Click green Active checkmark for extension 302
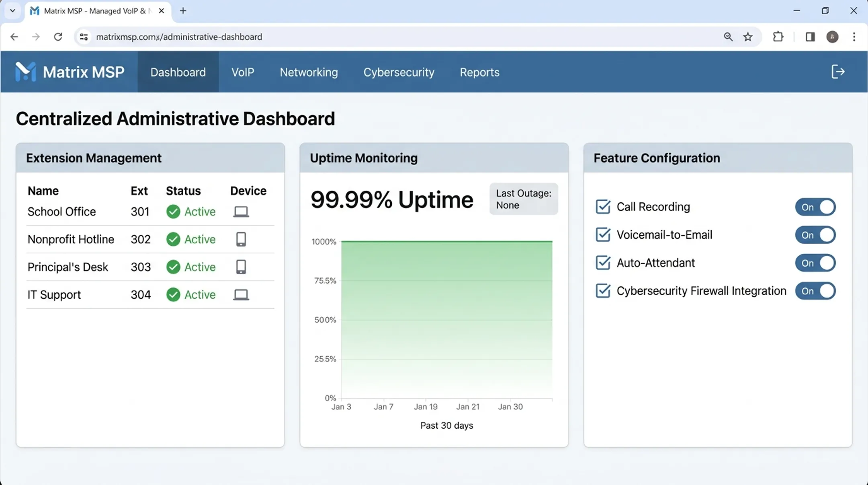Screen dimensions: 868x485 [173, 239]
